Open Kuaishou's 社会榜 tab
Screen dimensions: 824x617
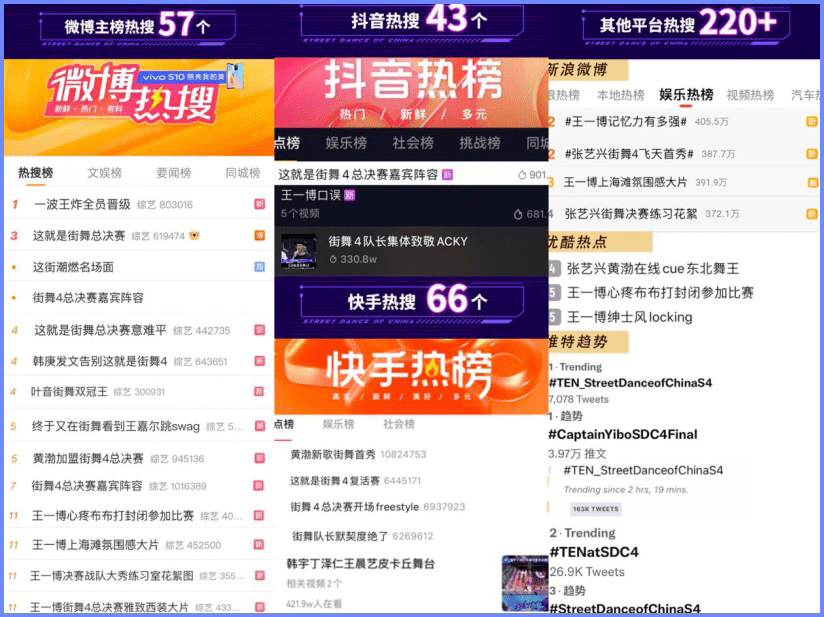(400, 424)
